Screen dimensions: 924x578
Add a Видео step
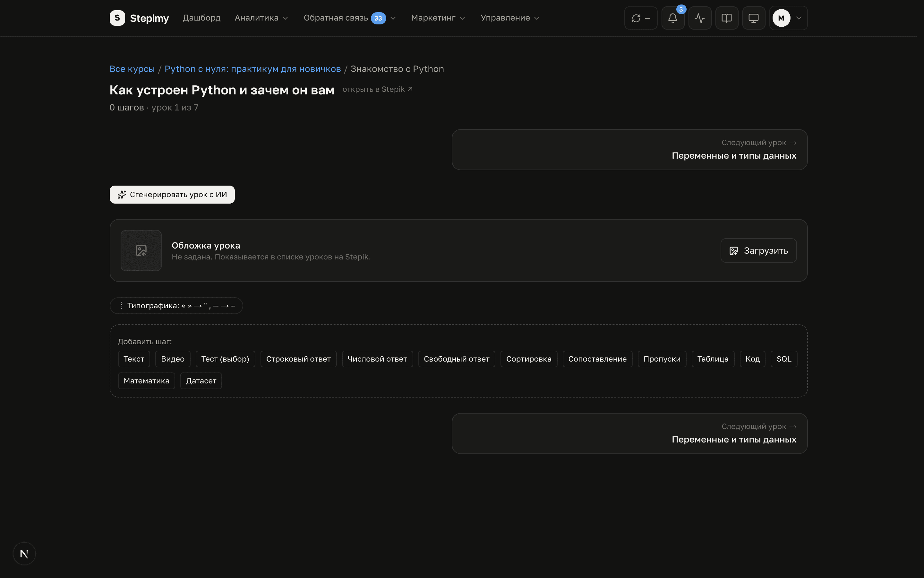(x=173, y=359)
